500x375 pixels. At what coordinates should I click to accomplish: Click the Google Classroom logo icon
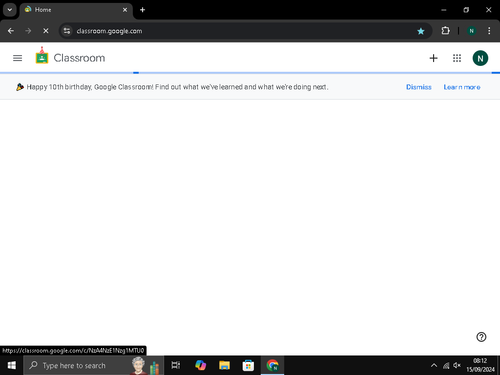tap(42, 56)
